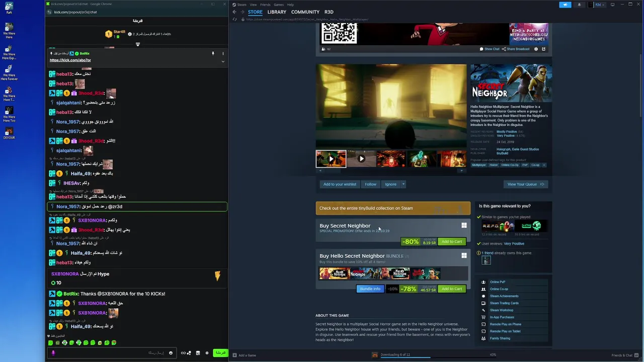Click the Add a Game plus icon
644x362 pixels.
pos(234,355)
